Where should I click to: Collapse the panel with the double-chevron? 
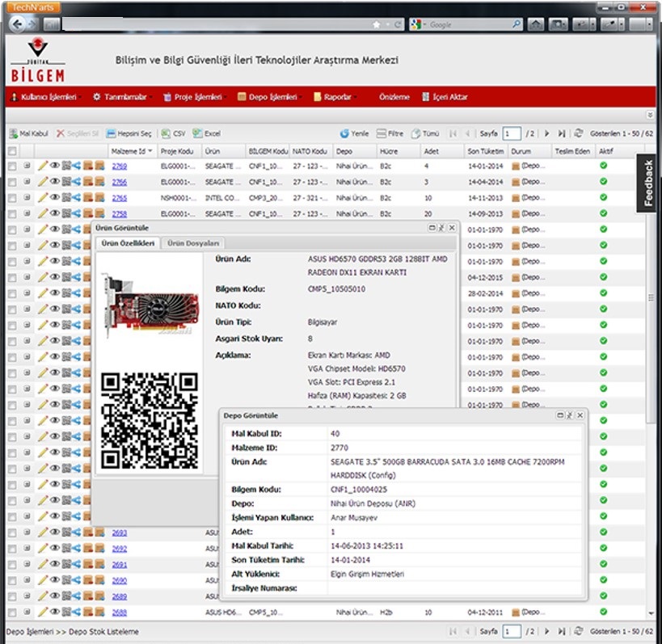650,115
